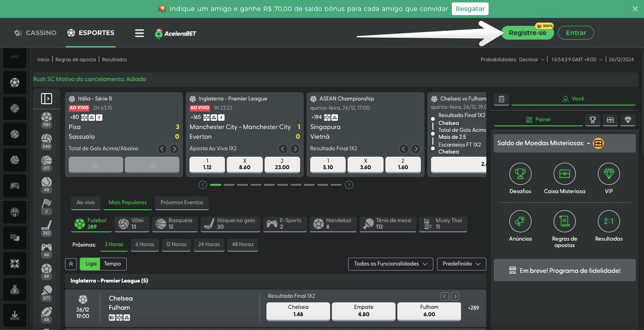This screenshot has height=330, width=644.
Task: Click the Entrar login button
Action: point(576,33)
